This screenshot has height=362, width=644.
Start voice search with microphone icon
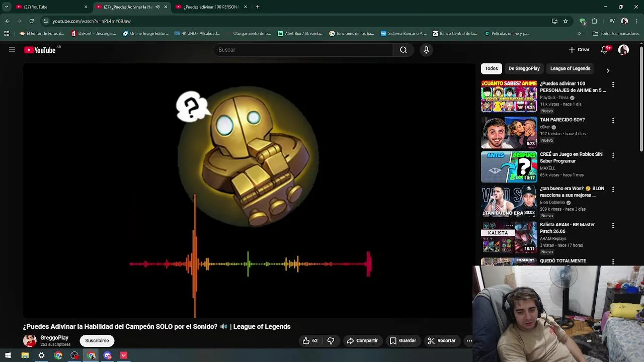(426, 50)
